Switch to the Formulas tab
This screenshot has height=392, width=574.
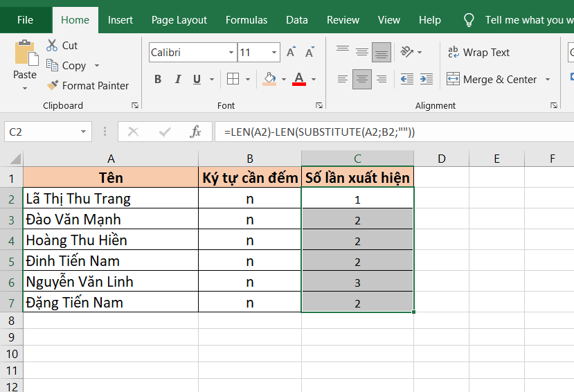click(246, 20)
